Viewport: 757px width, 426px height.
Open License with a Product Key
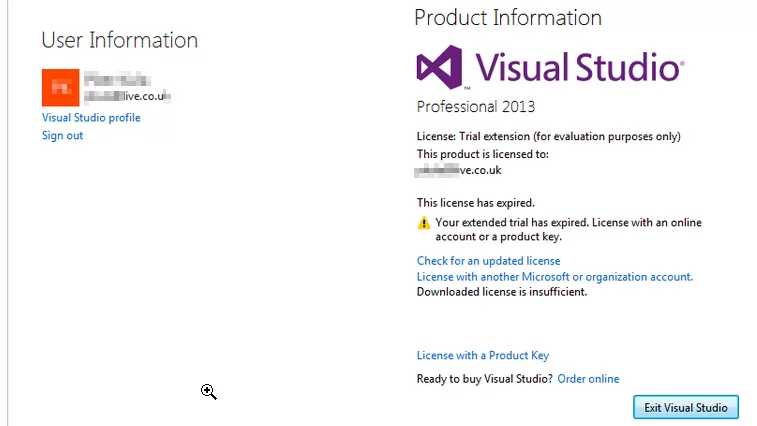[x=482, y=356]
